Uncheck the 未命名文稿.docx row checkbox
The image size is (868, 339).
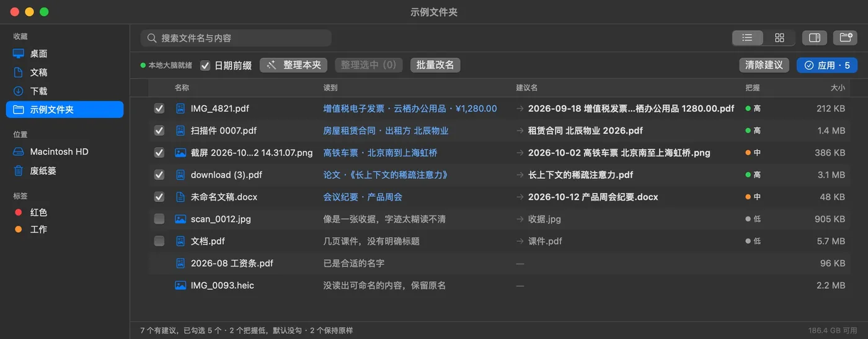tap(159, 197)
